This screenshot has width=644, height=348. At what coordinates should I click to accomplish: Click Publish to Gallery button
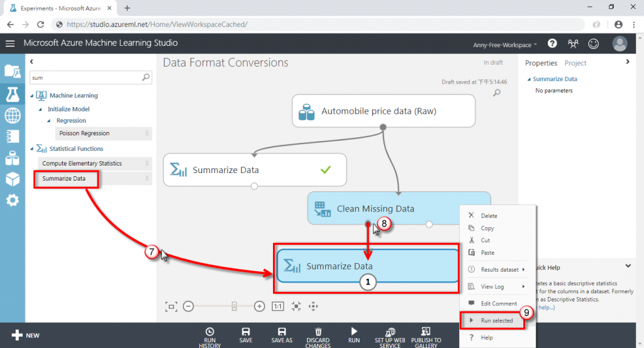pos(426,337)
